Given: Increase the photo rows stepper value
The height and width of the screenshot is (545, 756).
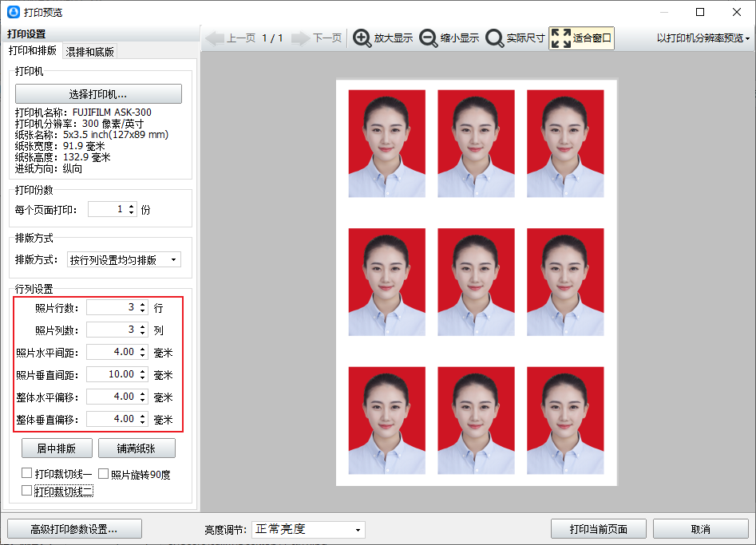Looking at the screenshot, I should (143, 304).
